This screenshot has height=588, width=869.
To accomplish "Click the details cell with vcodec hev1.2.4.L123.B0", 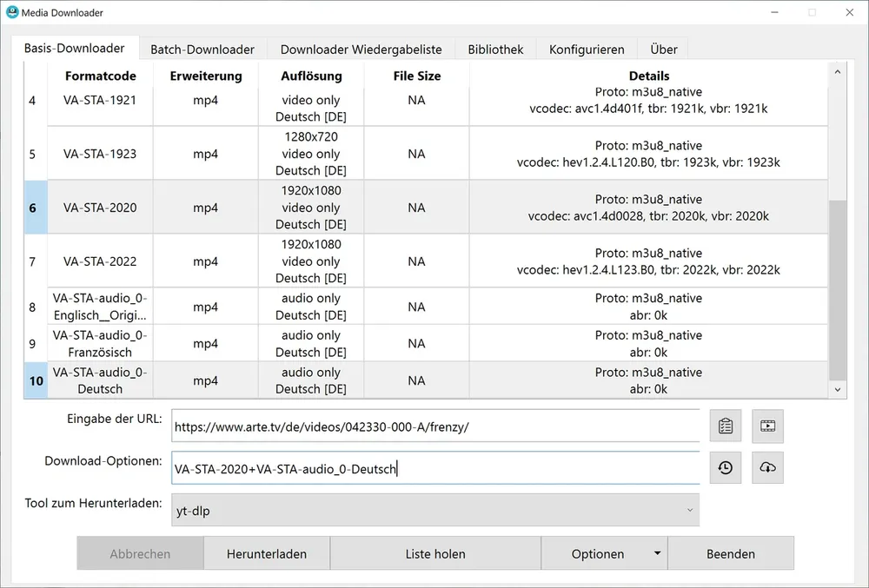I will 648,261.
